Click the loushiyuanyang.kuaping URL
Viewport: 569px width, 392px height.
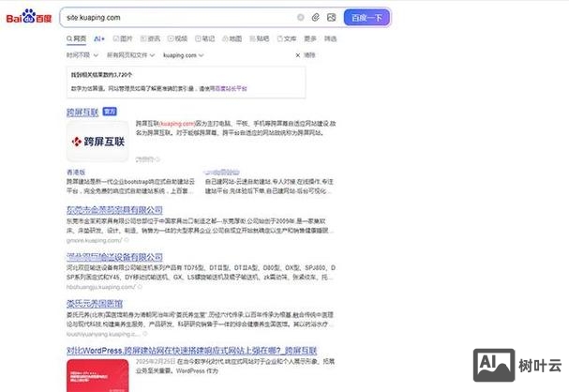tap(103, 334)
